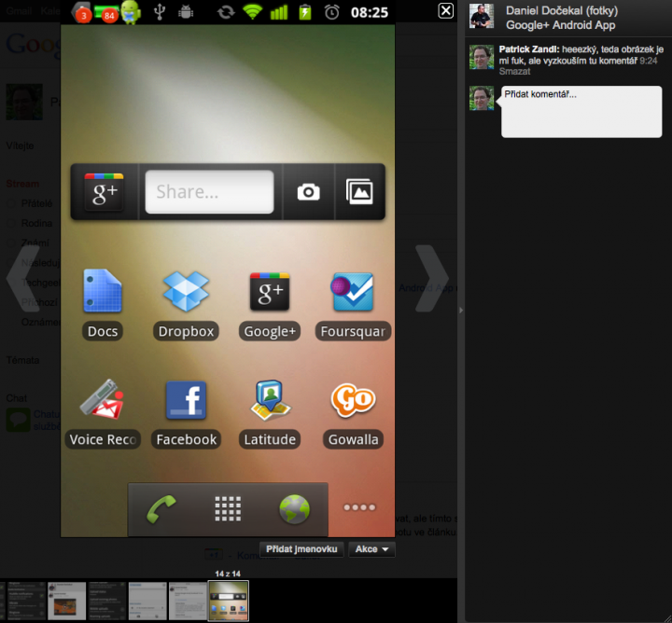Click the Docs app label

click(x=103, y=331)
